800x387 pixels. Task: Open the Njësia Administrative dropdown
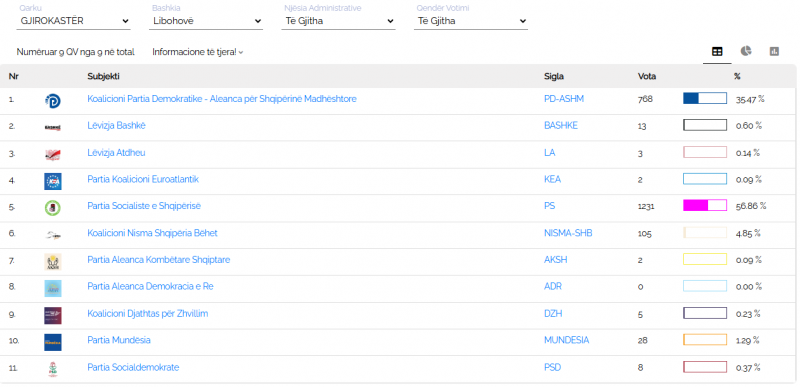(338, 21)
